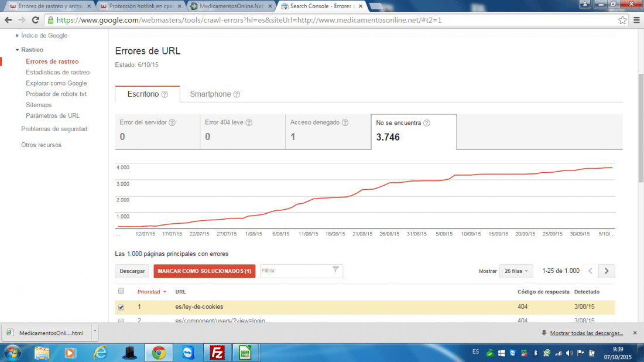644x362 pixels.
Task: Open Sitemaps sidebar link
Action: point(39,105)
